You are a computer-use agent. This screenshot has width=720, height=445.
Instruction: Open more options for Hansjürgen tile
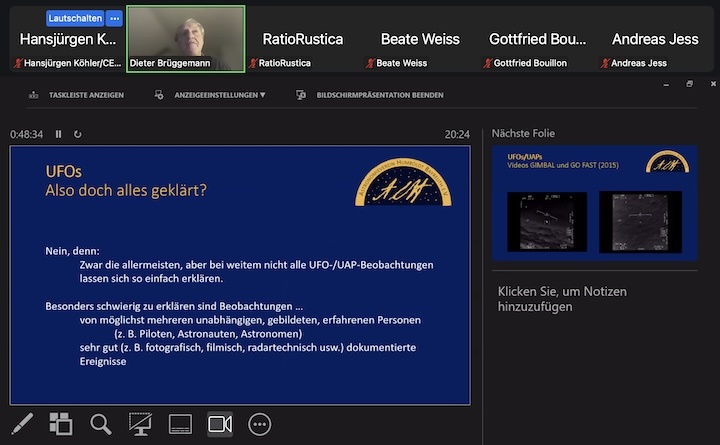[x=115, y=18]
